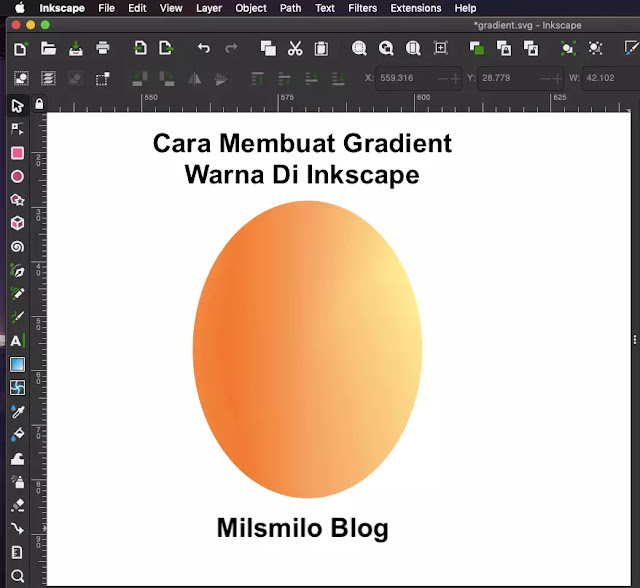The width and height of the screenshot is (640, 588).
Task: Select the Mesh gradient tool
Action: coord(18,388)
